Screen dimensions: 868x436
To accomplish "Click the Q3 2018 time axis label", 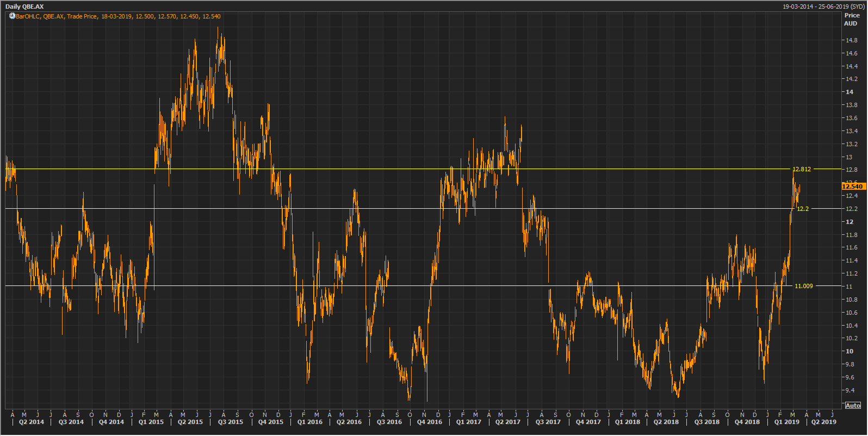I will point(707,422).
